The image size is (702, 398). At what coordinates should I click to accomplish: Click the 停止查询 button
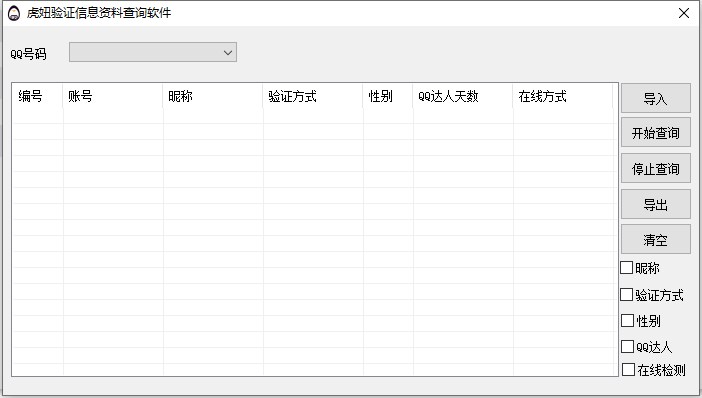click(655, 168)
